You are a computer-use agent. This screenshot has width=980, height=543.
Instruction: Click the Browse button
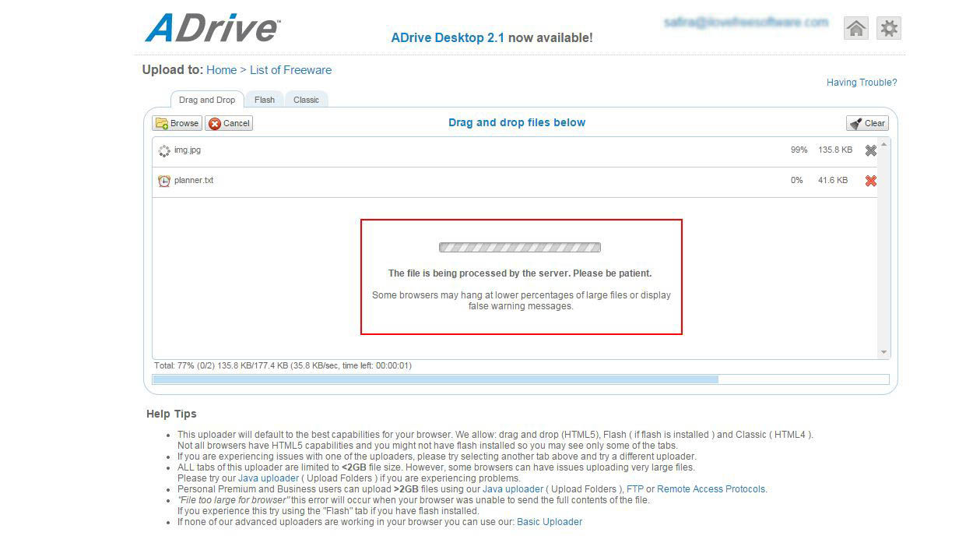pos(177,123)
